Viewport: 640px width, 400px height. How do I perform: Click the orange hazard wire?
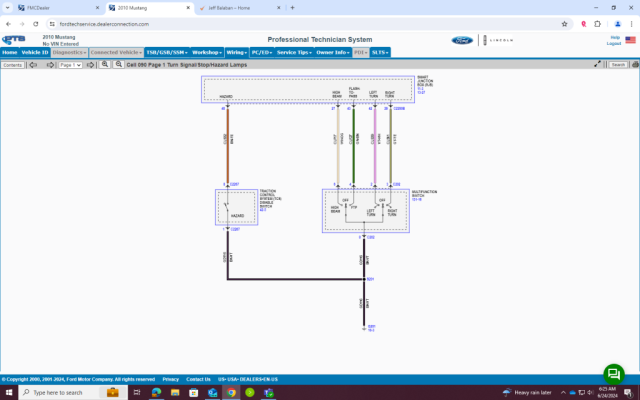click(228, 145)
